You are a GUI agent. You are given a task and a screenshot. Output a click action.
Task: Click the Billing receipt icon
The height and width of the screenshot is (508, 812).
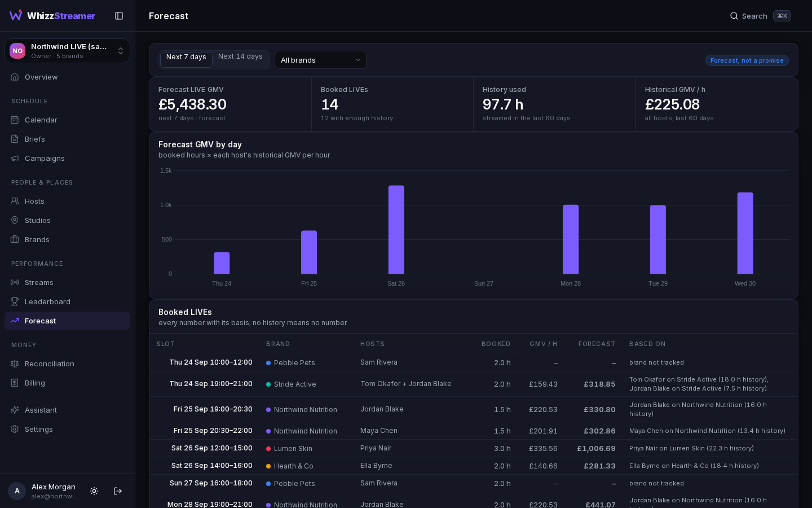[x=15, y=383]
